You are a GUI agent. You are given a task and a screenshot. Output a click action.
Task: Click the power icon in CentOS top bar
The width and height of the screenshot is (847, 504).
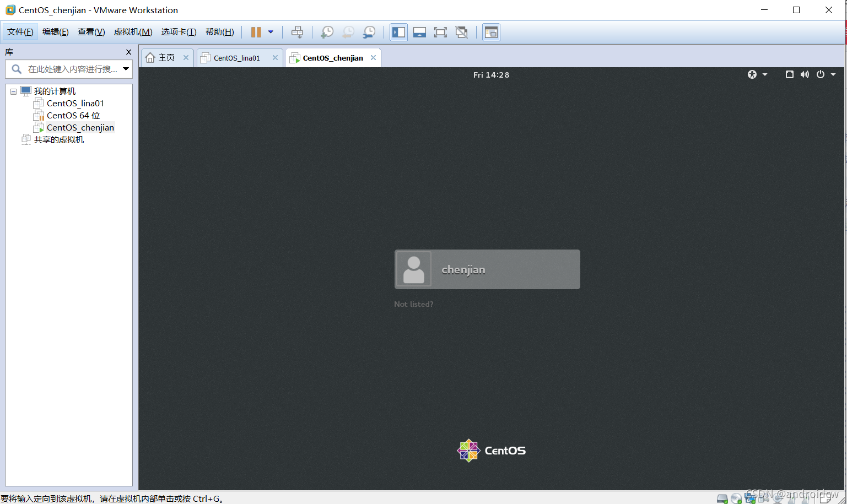[821, 74]
